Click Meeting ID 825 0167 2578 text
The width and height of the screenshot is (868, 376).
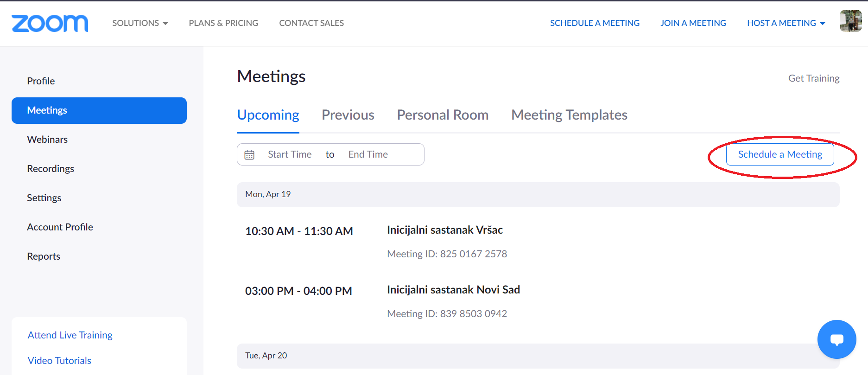coord(447,254)
